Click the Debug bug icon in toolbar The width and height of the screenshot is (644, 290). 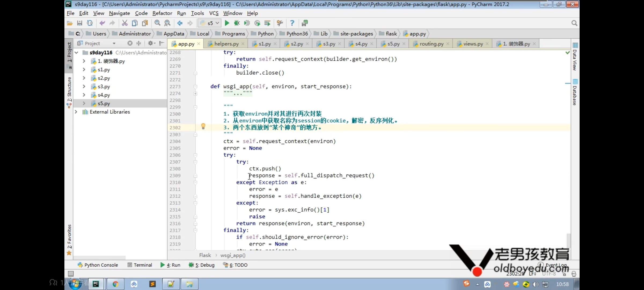pos(237,23)
